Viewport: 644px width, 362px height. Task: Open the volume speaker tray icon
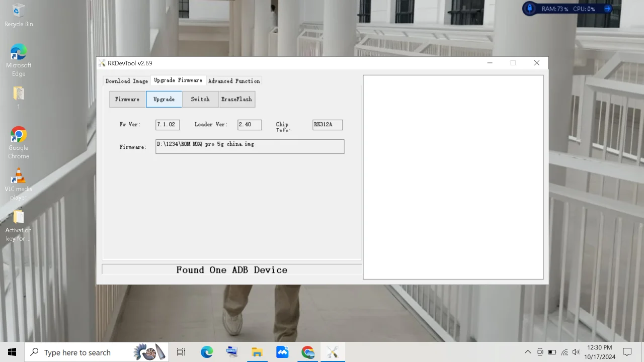click(576, 352)
